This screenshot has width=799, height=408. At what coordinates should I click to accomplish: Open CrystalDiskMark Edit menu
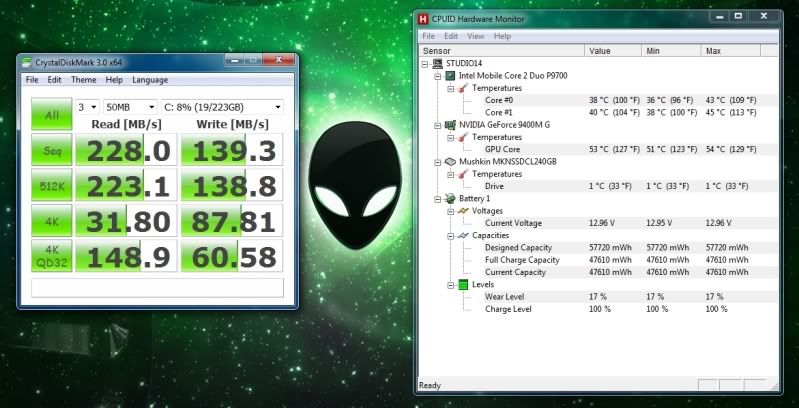55,80
